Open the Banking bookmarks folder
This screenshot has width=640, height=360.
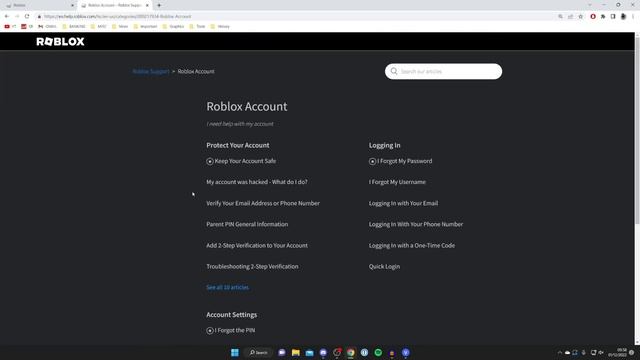(x=74, y=27)
